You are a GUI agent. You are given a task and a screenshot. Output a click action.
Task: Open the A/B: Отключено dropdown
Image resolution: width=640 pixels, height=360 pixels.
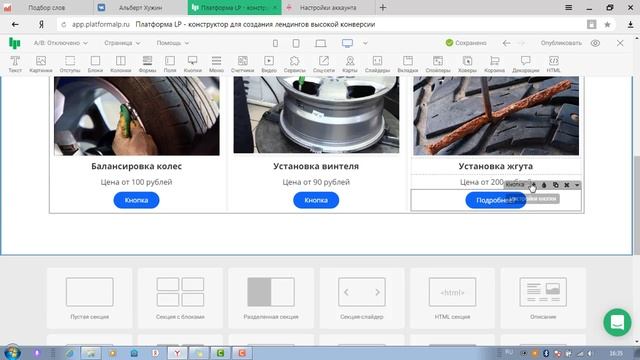tap(60, 43)
